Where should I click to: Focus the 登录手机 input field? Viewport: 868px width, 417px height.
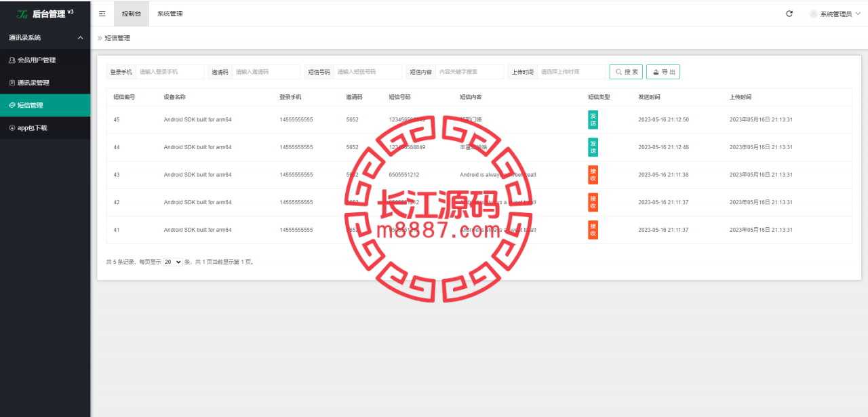coord(170,72)
